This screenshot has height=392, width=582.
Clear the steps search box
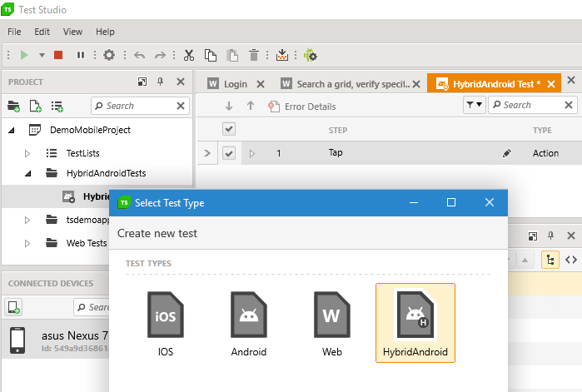[569, 105]
